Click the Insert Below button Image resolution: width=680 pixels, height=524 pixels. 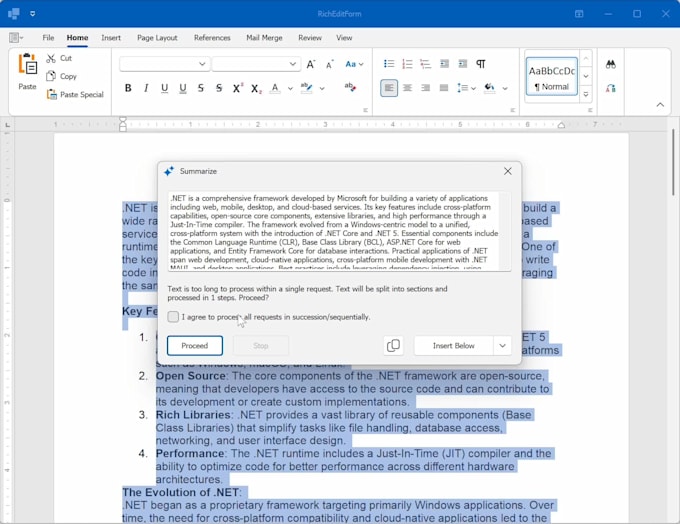(x=453, y=346)
